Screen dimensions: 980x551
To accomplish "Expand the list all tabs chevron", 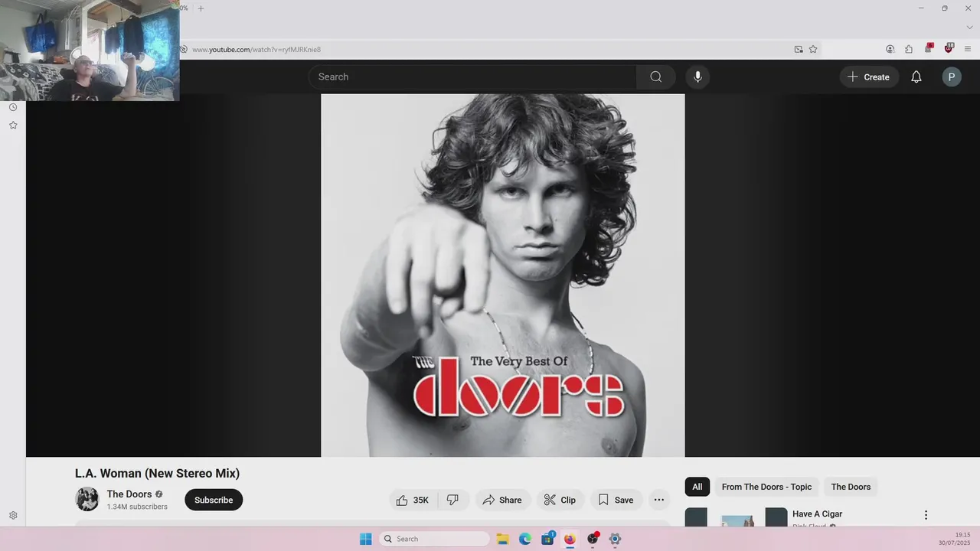I will click(x=969, y=27).
